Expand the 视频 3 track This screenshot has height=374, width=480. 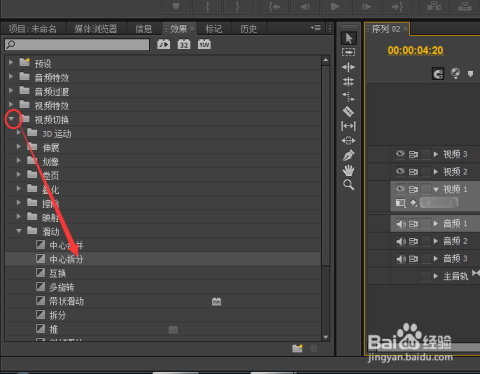(436, 154)
